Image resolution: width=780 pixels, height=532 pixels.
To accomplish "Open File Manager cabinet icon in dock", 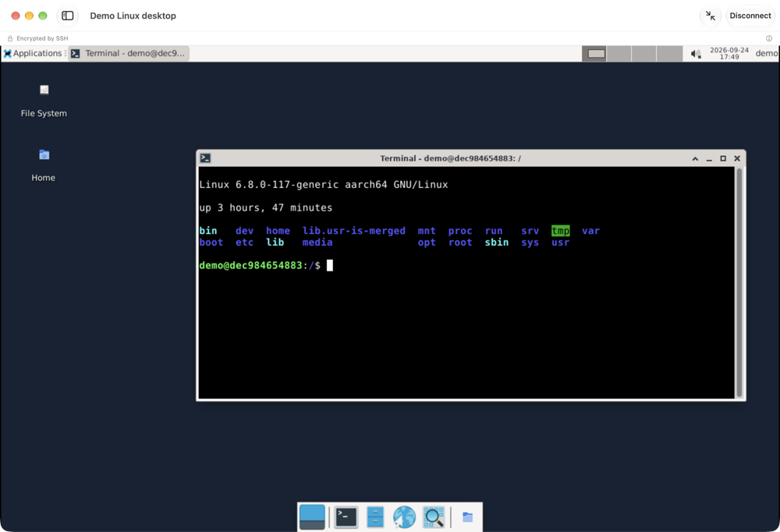I will (x=375, y=517).
